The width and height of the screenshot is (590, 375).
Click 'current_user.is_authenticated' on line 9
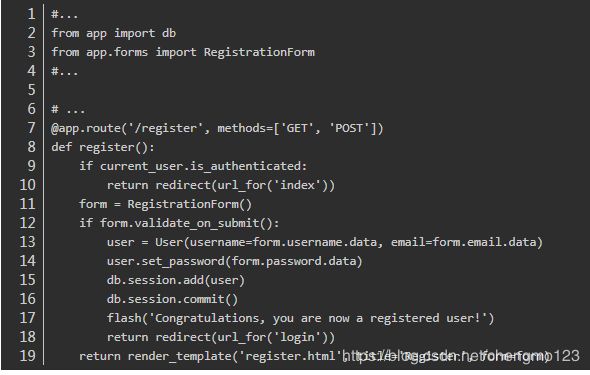click(201, 166)
